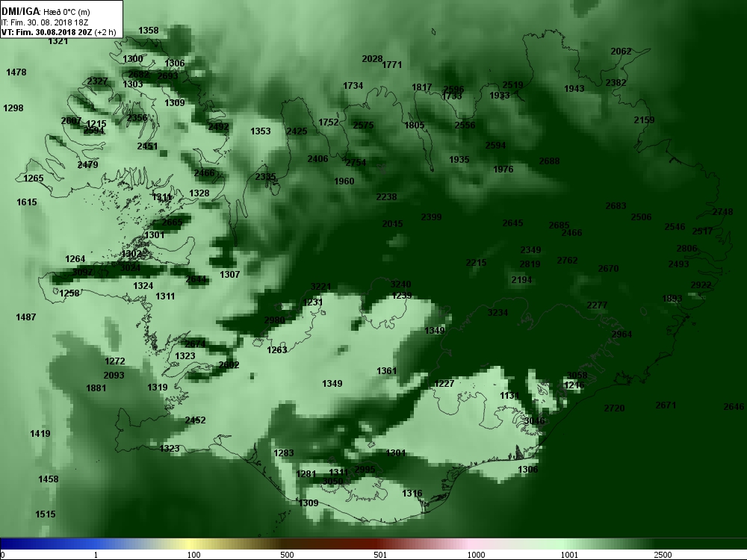Click the value 2922
This screenshot has height=560, width=747.
click(701, 285)
